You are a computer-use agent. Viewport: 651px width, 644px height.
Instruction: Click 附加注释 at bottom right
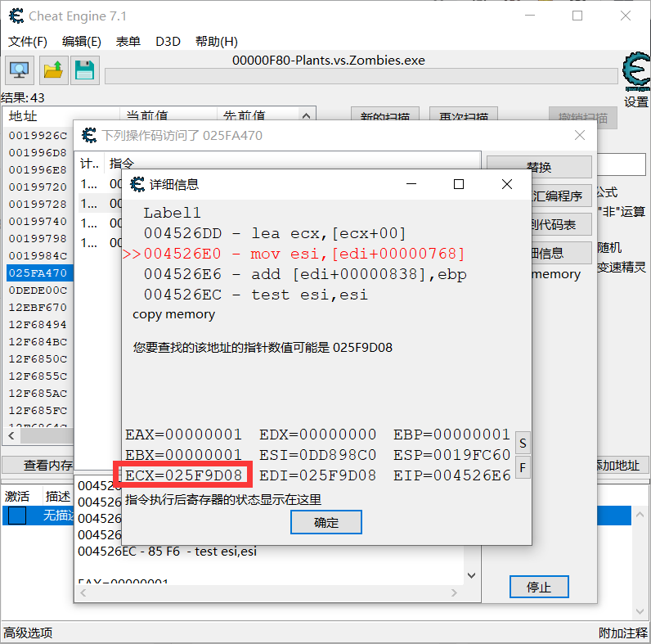622,633
